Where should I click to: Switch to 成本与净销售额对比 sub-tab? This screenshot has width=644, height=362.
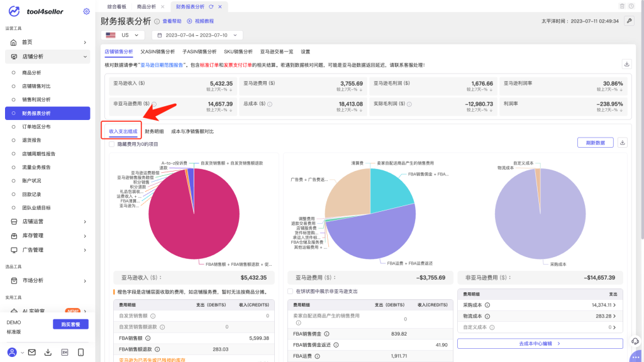pos(192,131)
